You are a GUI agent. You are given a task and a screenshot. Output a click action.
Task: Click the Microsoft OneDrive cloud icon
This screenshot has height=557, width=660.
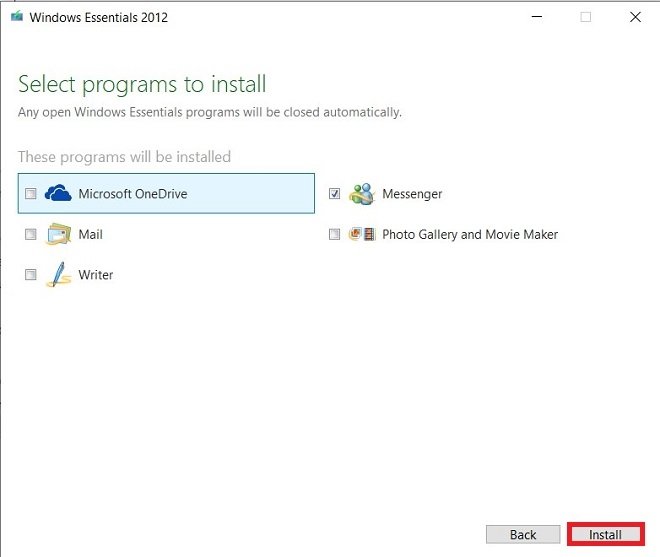point(58,193)
